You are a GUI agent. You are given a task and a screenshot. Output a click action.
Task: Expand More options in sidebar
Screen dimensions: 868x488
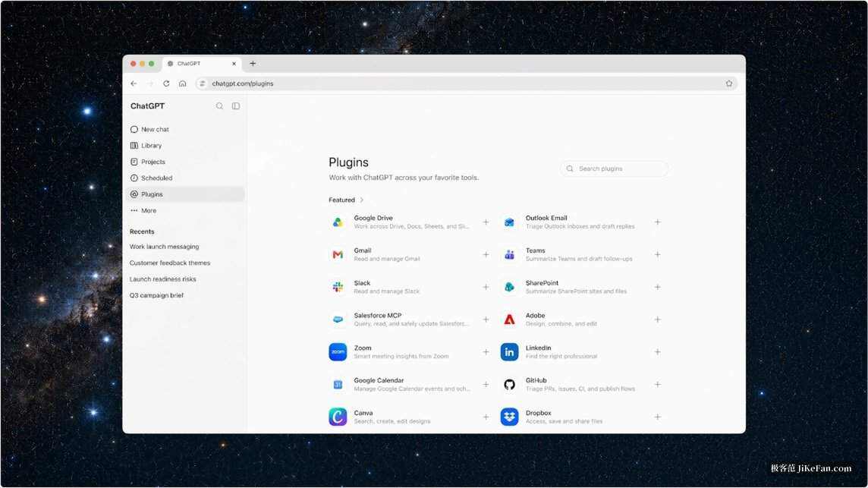[186, 210]
